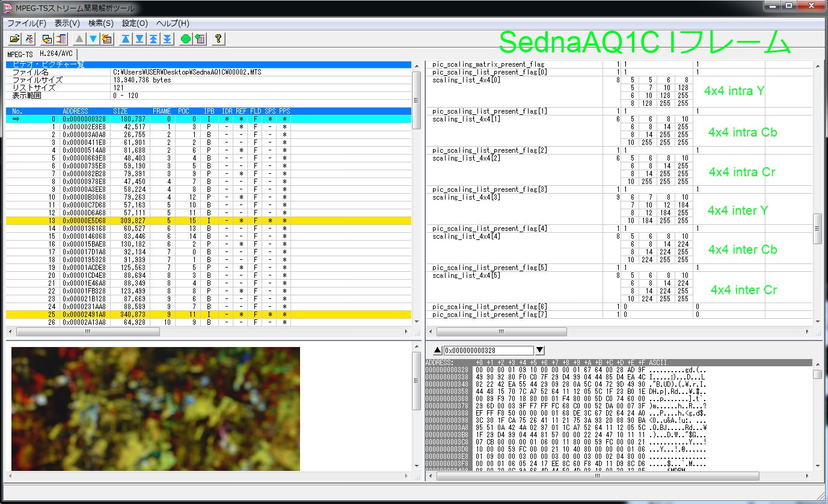Image resolution: width=828 pixels, height=504 pixels.
Task: Select picture list row number 25
Action: click(x=180, y=315)
